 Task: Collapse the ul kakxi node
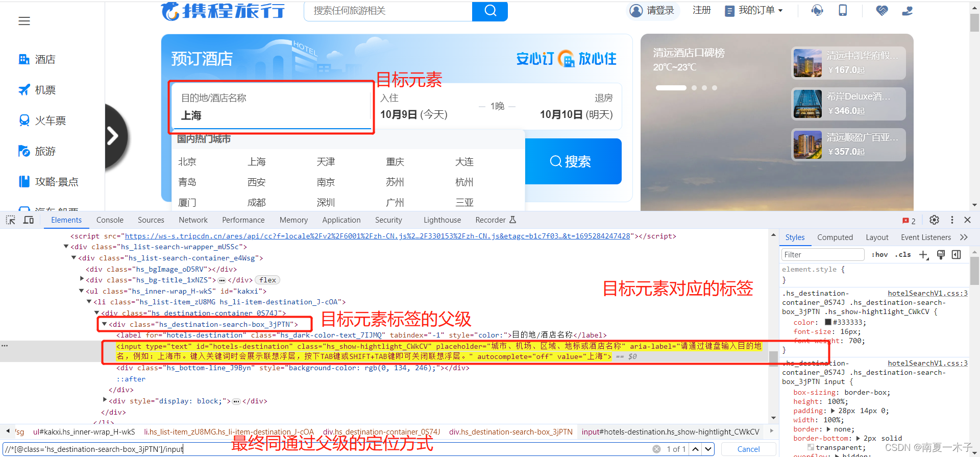tap(81, 291)
